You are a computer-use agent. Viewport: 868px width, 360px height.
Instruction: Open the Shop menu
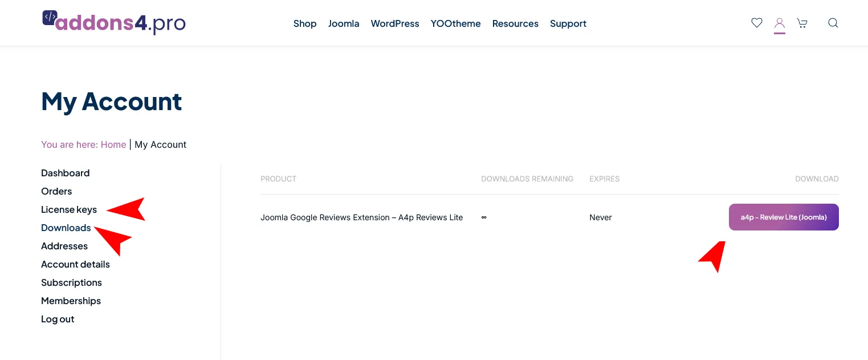click(305, 23)
